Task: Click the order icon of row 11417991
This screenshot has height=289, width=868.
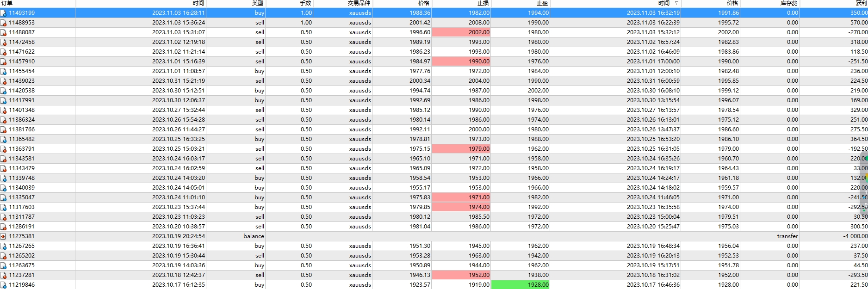Action: tap(3, 100)
